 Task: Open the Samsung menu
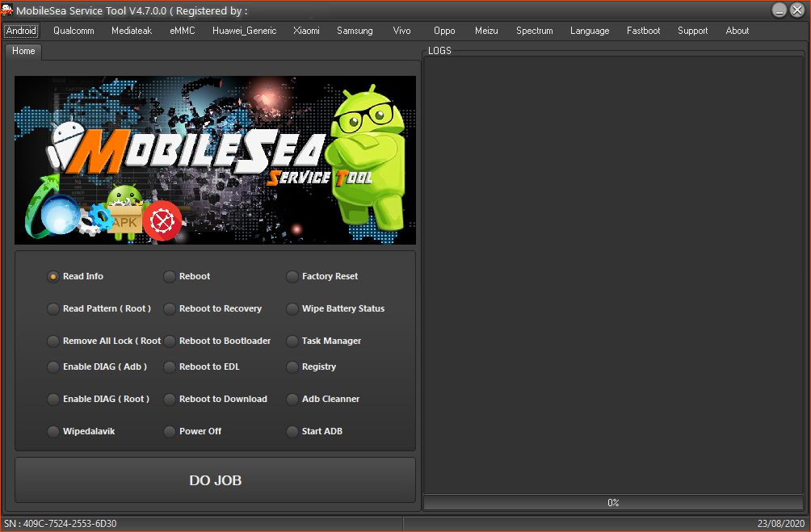tap(355, 31)
